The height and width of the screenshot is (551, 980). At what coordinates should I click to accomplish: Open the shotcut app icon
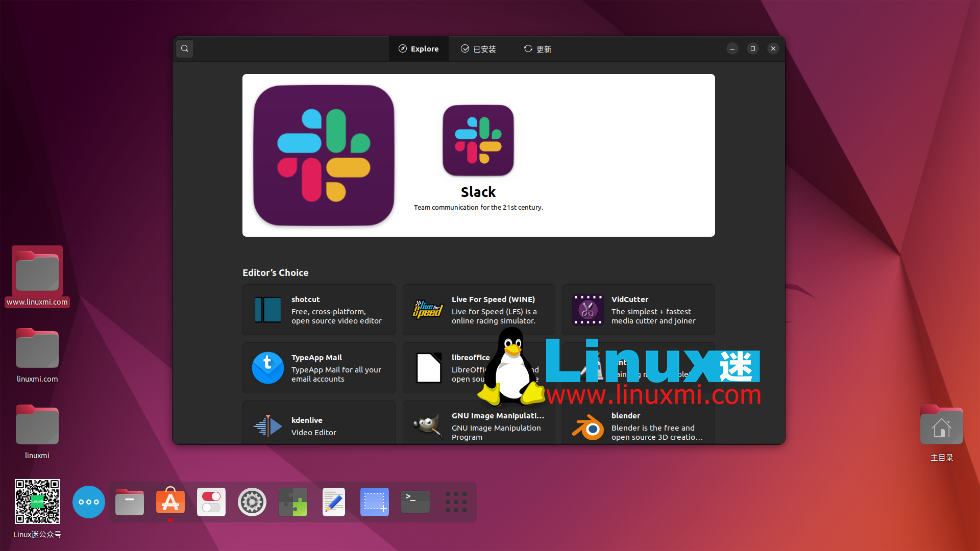click(x=268, y=310)
